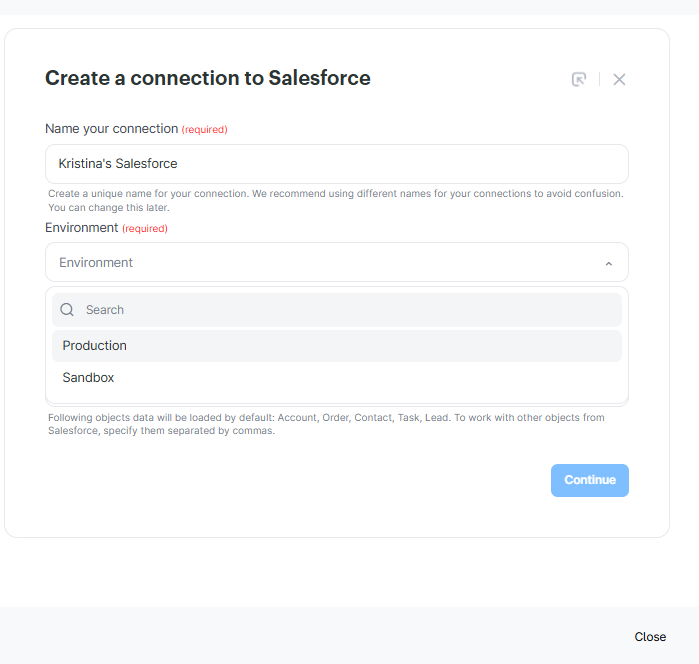The height and width of the screenshot is (664, 699).
Task: Click the "Name your connection" label
Action: tap(111, 129)
